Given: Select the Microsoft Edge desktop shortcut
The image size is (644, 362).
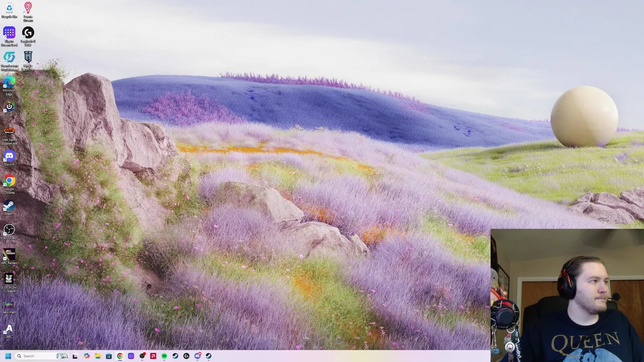Looking at the screenshot, I should (x=9, y=86).
